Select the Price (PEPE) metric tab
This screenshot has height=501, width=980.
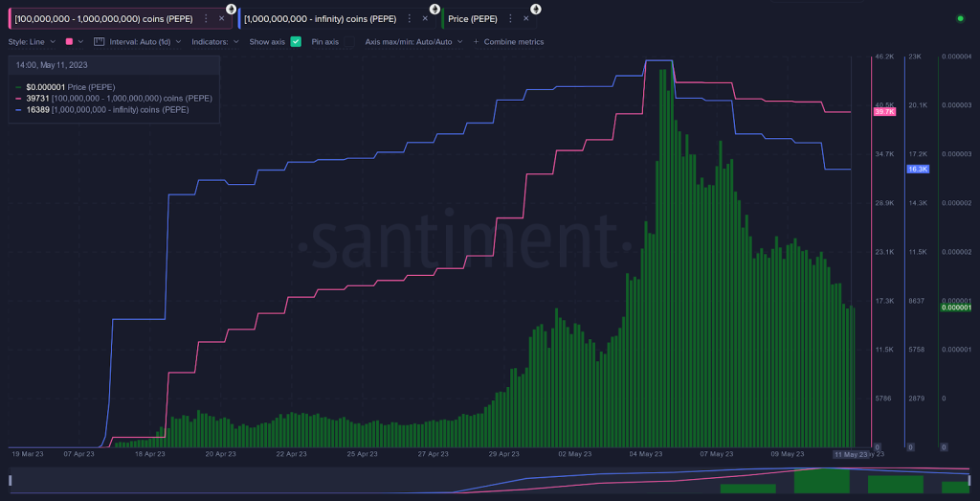(x=473, y=18)
